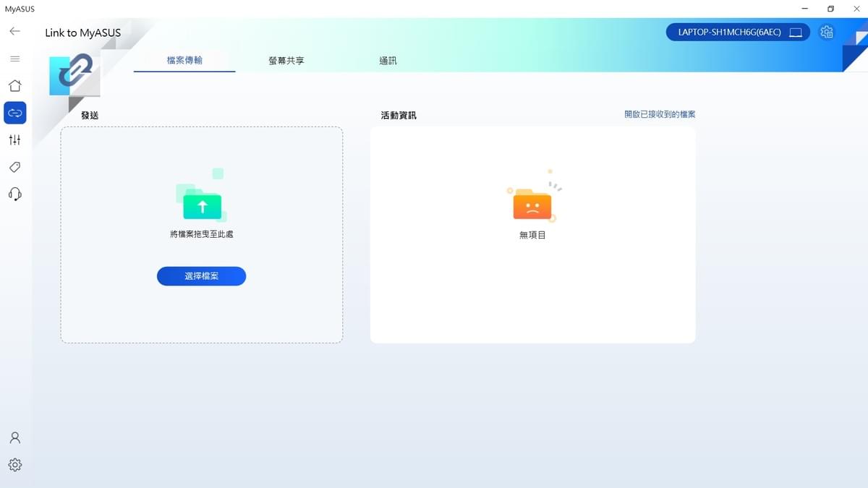Viewport: 868px width, 488px height.
Task: Click 選擇檔案 button
Action: (201, 276)
